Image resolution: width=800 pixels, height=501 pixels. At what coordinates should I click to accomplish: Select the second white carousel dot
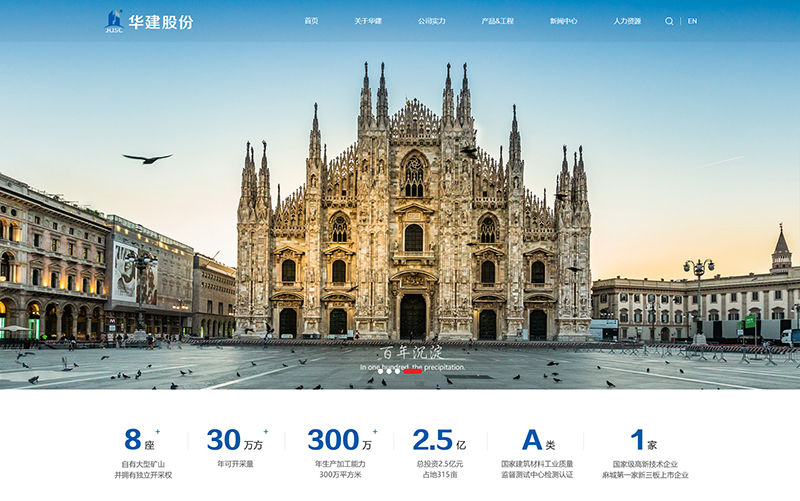[x=389, y=371]
